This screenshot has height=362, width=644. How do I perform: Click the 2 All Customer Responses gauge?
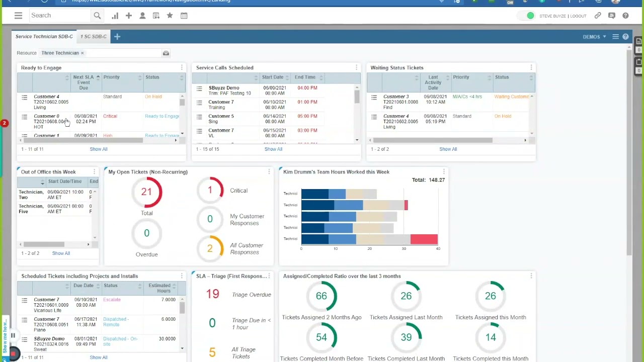tap(210, 248)
